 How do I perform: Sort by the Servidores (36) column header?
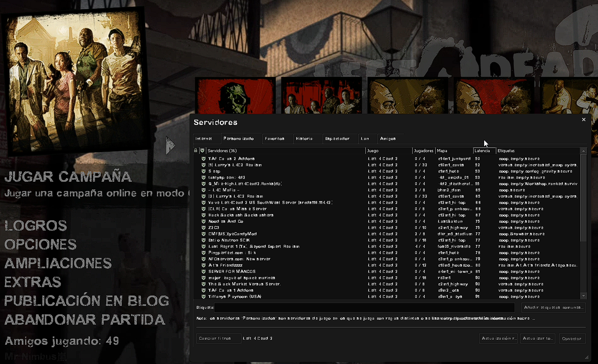[x=286, y=150]
